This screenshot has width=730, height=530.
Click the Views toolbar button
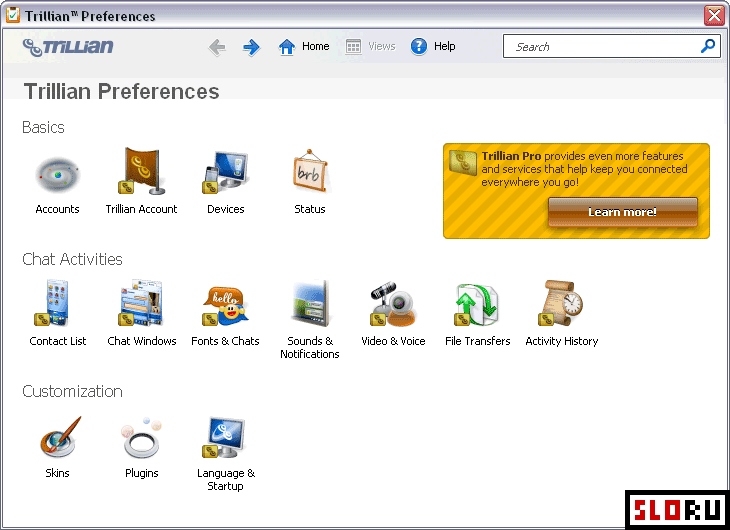tap(371, 47)
